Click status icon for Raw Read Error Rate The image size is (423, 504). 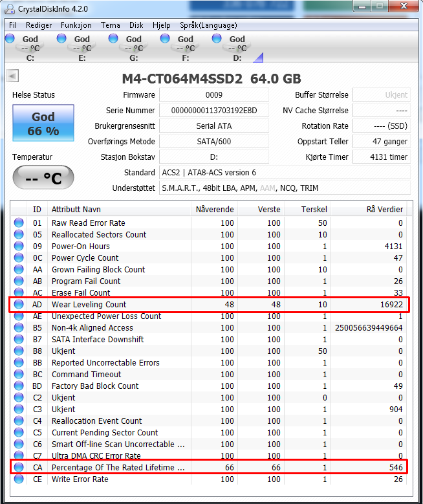(19, 223)
